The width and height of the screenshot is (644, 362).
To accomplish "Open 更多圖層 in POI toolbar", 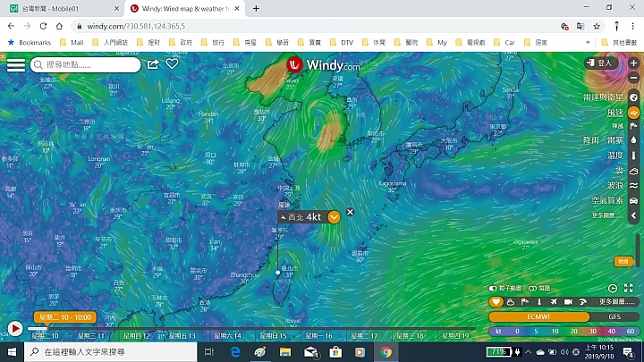I will [617, 302].
